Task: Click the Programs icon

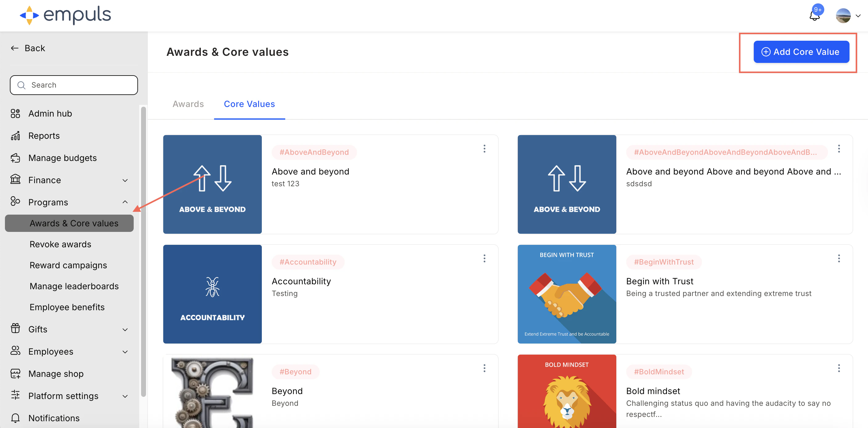Action: (x=15, y=202)
